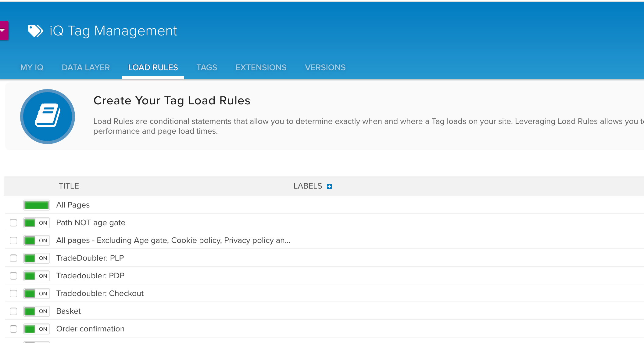Turn off Tradedoubler: Checkout toggle
The width and height of the screenshot is (644, 343).
[x=37, y=294]
